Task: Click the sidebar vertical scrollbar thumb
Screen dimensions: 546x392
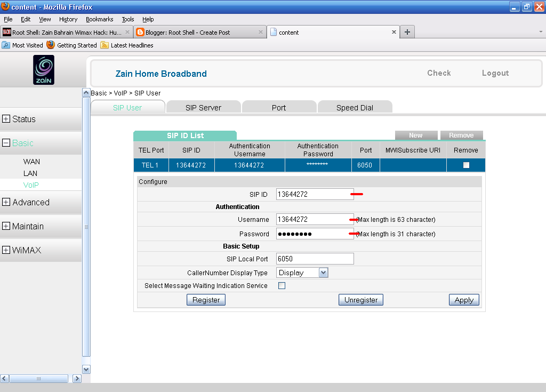Action: click(x=86, y=227)
